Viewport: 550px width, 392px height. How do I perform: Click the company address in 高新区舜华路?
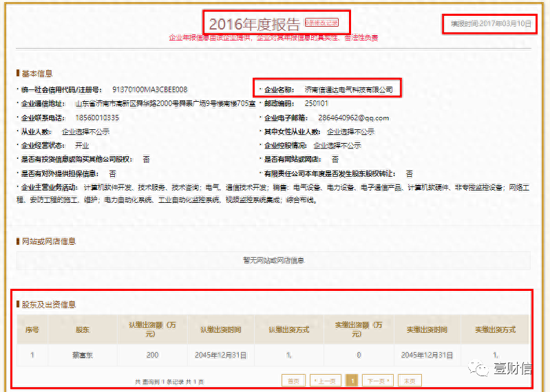(166, 104)
